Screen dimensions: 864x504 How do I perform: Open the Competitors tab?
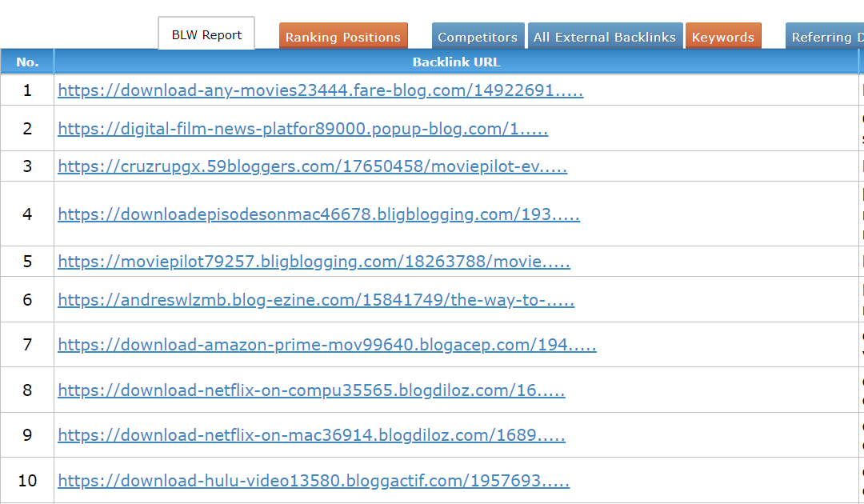pos(478,36)
